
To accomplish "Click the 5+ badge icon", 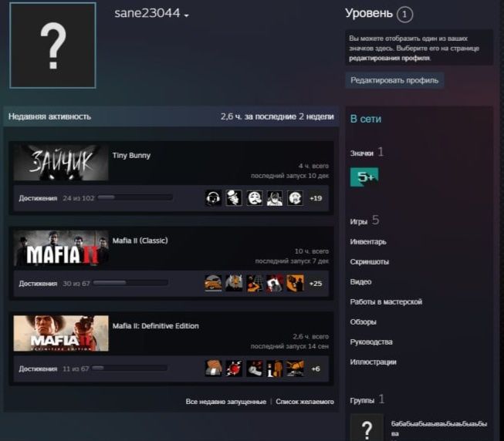I will tap(364, 177).
